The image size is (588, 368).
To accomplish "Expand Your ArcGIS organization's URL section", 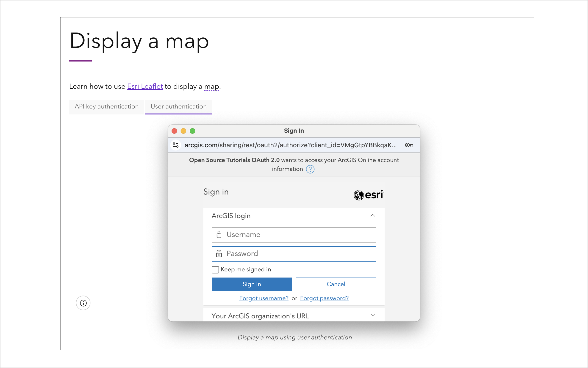I will (373, 315).
